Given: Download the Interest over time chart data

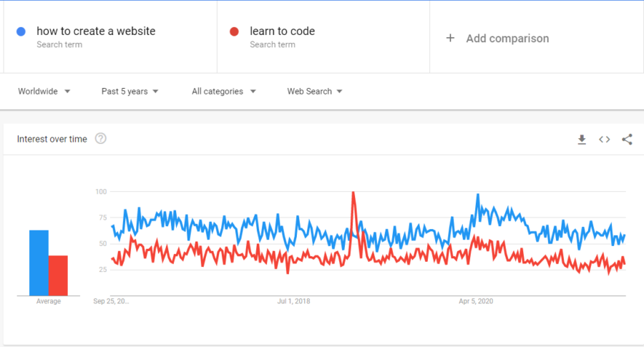Looking at the screenshot, I should [x=582, y=140].
